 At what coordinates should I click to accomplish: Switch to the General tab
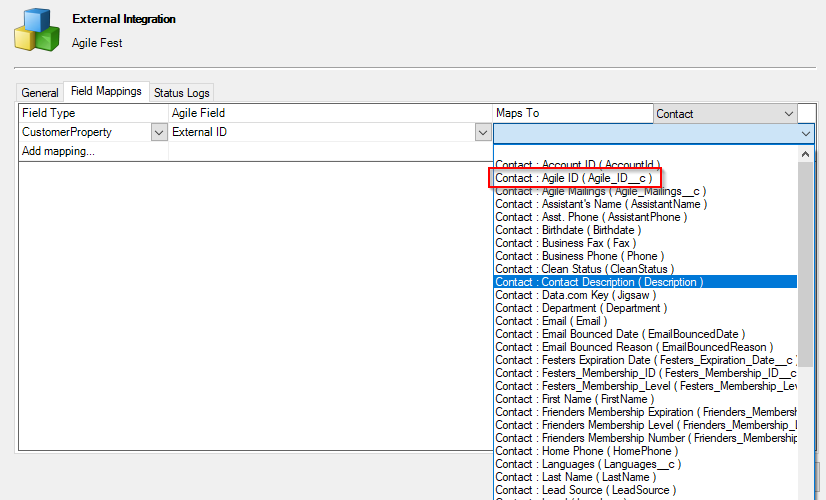pos(40,93)
